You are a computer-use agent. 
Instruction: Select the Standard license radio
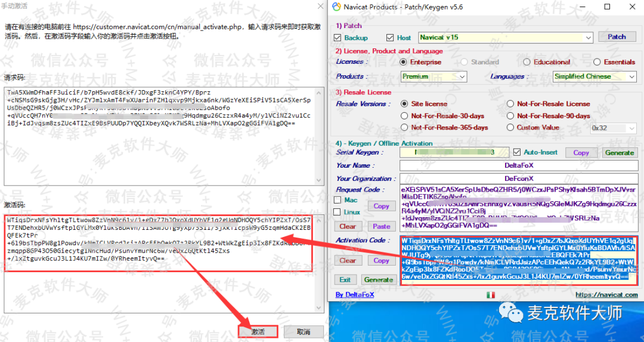(464, 62)
